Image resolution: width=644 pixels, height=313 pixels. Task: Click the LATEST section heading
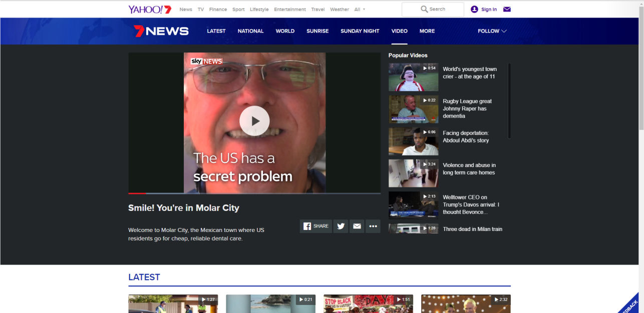144,277
